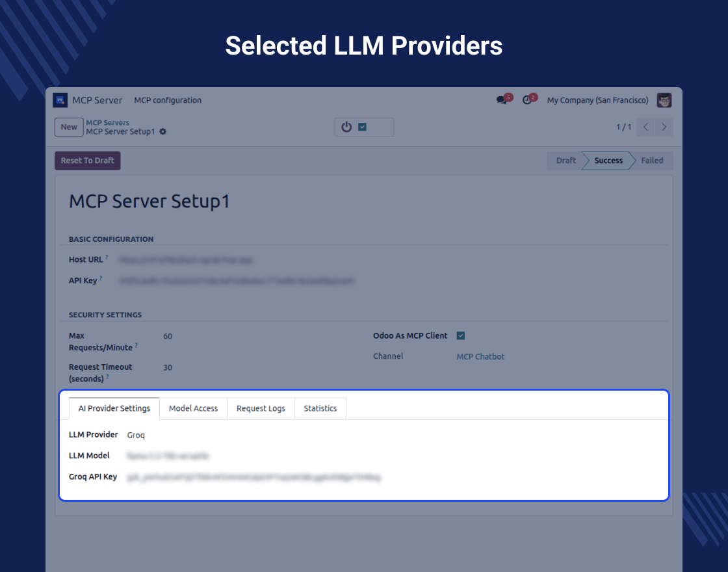Screen dimensions: 728x572
Task: Click the blurred Groq API Key field
Action: [254, 477]
